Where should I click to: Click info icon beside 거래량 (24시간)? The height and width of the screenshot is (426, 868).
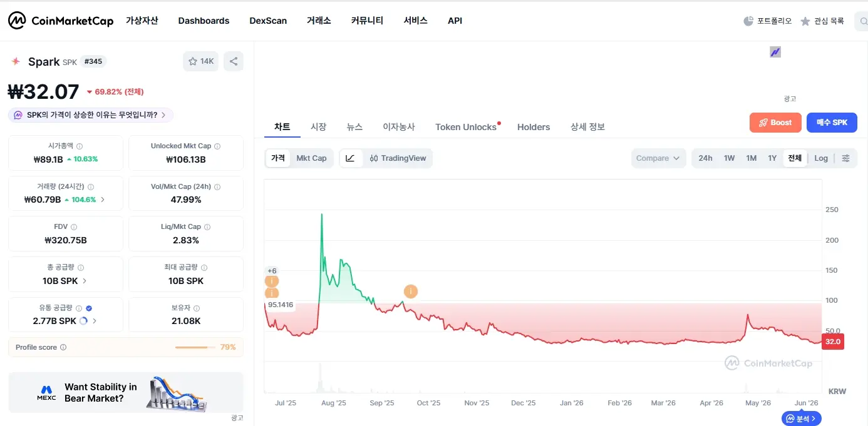tap(91, 186)
